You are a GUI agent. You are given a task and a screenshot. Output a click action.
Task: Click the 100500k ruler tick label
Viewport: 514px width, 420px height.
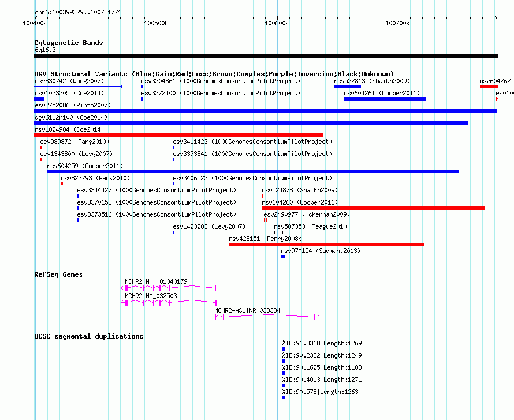[156, 23]
